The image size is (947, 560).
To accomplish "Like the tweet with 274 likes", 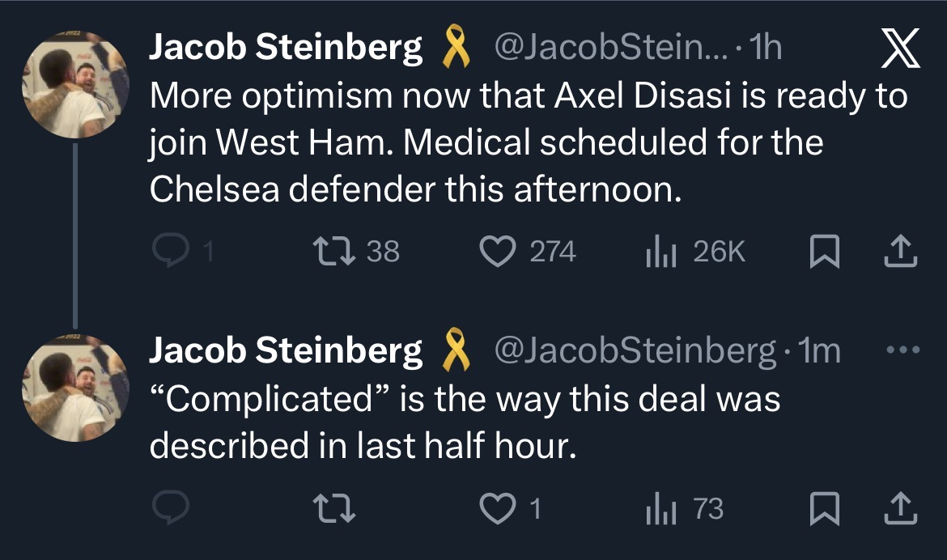I will coord(498,252).
